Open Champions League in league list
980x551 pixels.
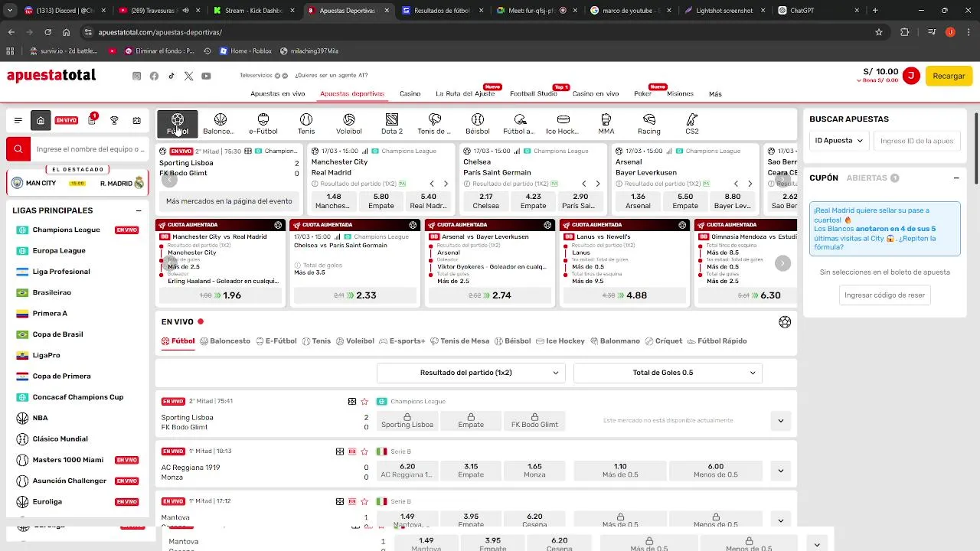click(x=66, y=230)
